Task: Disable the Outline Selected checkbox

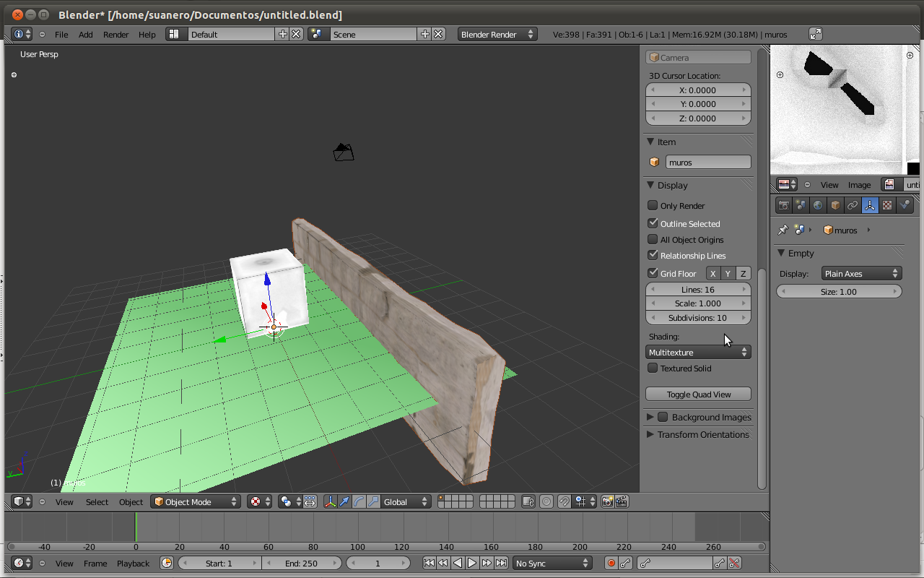Action: coord(653,223)
